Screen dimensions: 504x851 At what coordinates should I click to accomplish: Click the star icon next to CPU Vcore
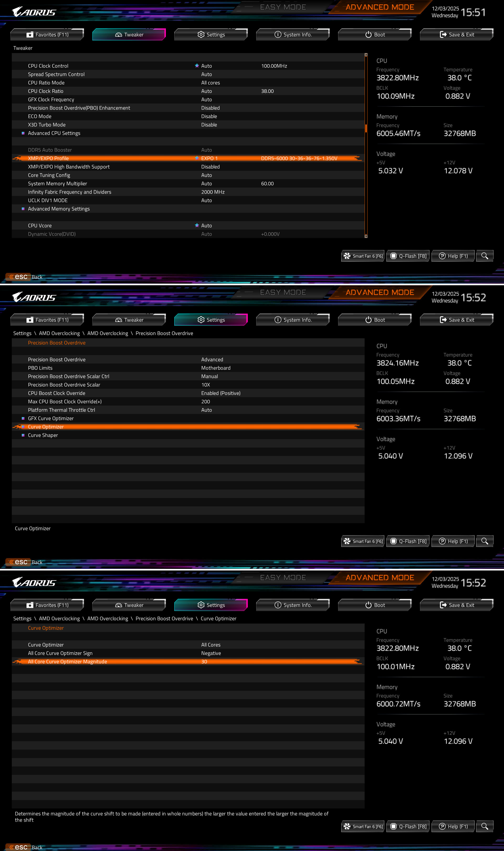197,225
